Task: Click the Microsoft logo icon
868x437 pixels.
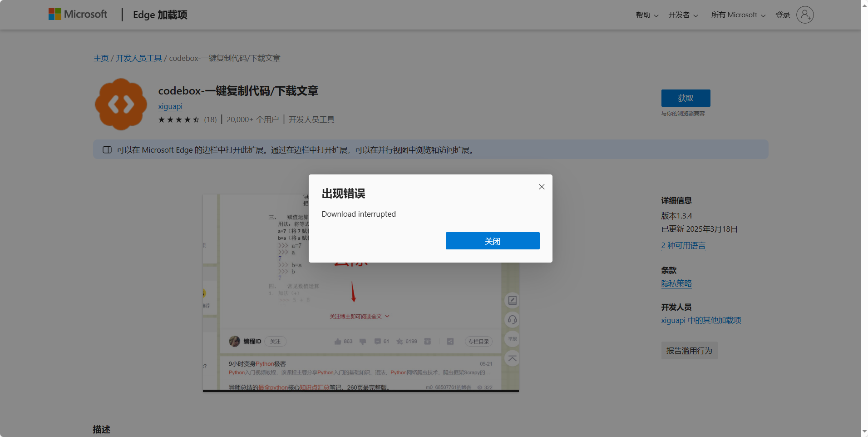Action: (x=54, y=14)
